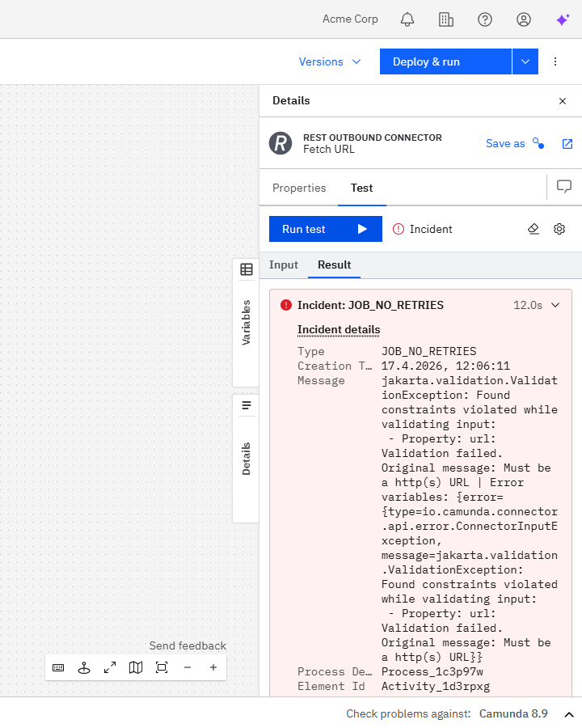Click the Save as link

tap(505, 143)
